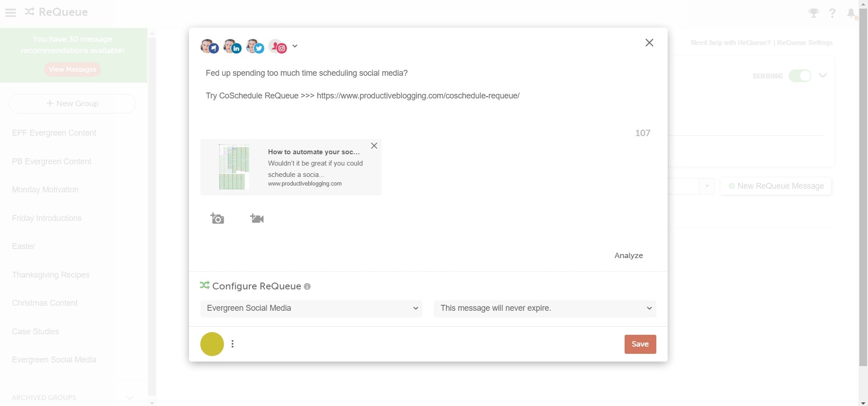Open the trophy achievements icon

pos(814,13)
